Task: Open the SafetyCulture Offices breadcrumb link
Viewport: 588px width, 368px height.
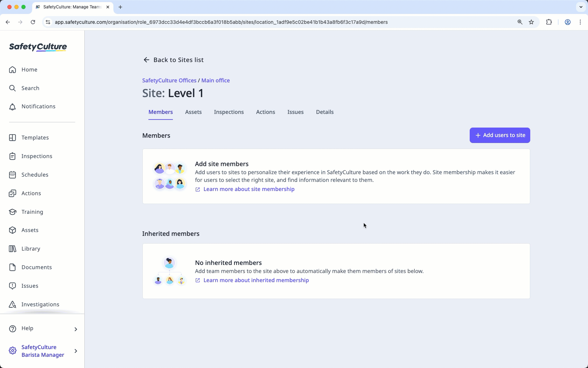Action: coord(169,81)
